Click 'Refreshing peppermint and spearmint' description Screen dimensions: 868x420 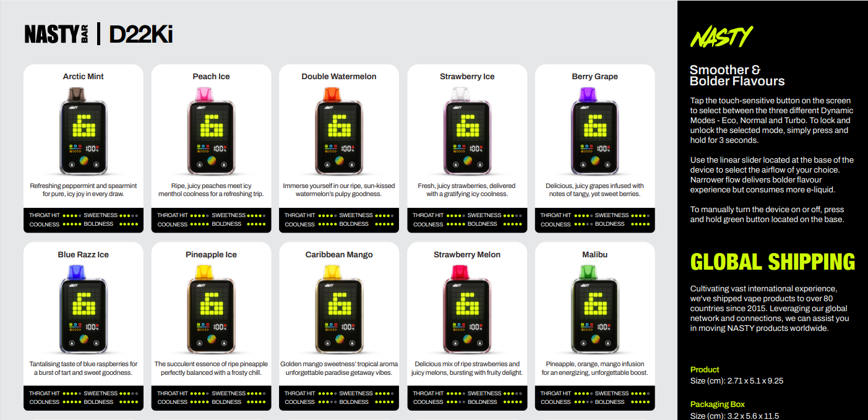pyautogui.click(x=83, y=190)
